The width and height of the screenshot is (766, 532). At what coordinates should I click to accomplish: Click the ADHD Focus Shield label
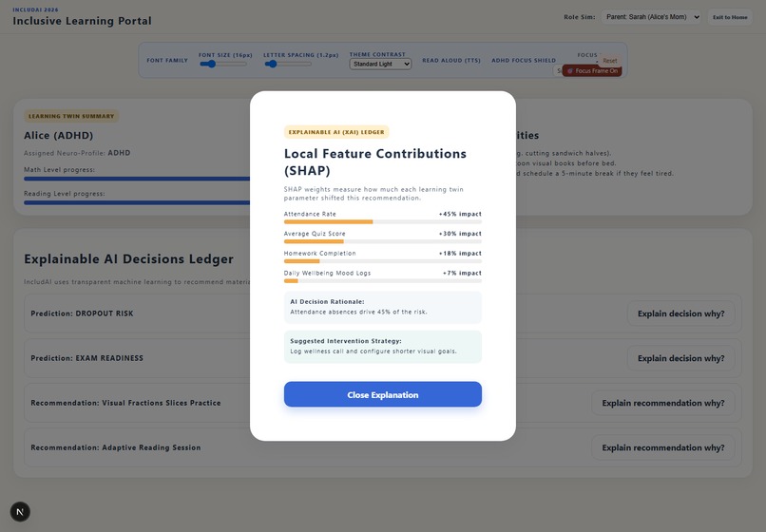click(524, 61)
